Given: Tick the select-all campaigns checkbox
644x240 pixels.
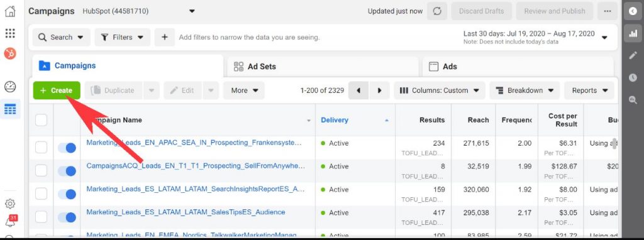Looking at the screenshot, I should pos(41,120).
